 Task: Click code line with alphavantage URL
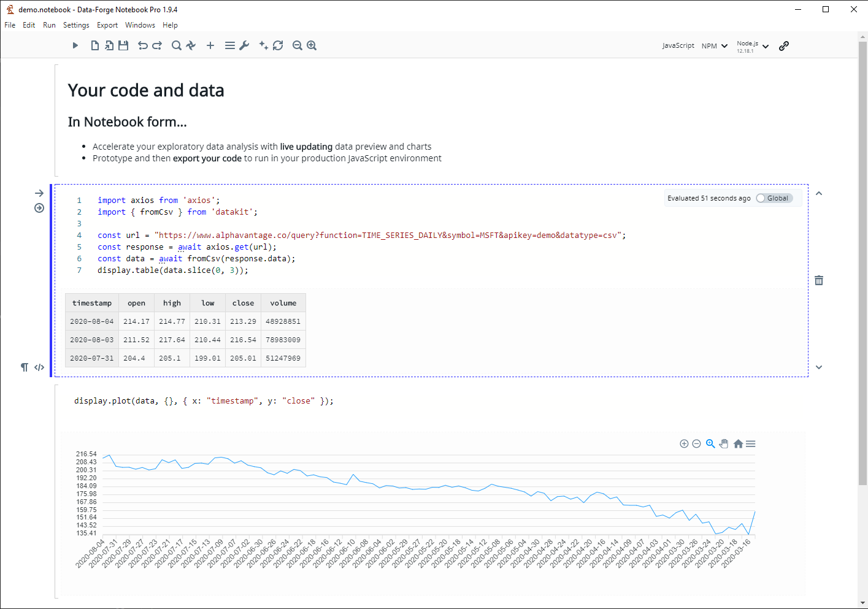click(x=362, y=235)
